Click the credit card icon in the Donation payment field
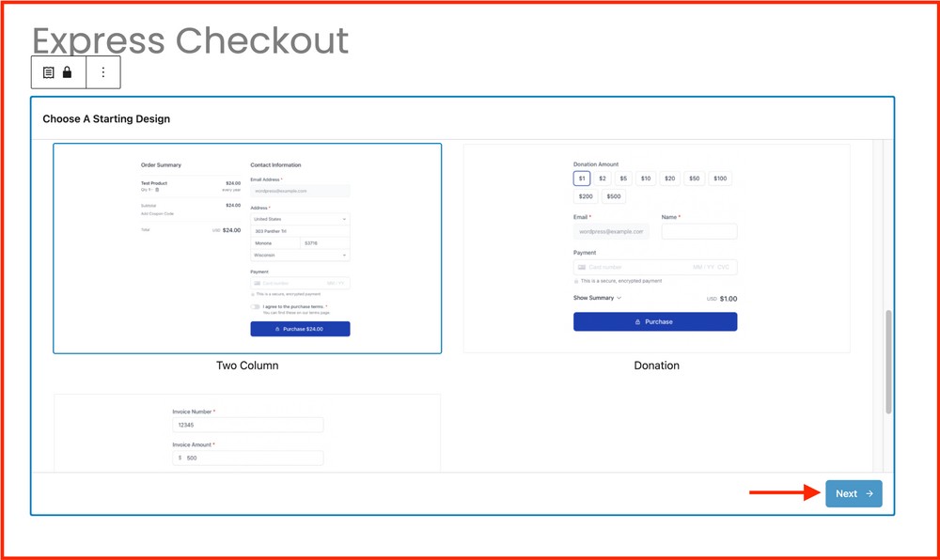Viewport: 940px width, 560px height. (582, 267)
